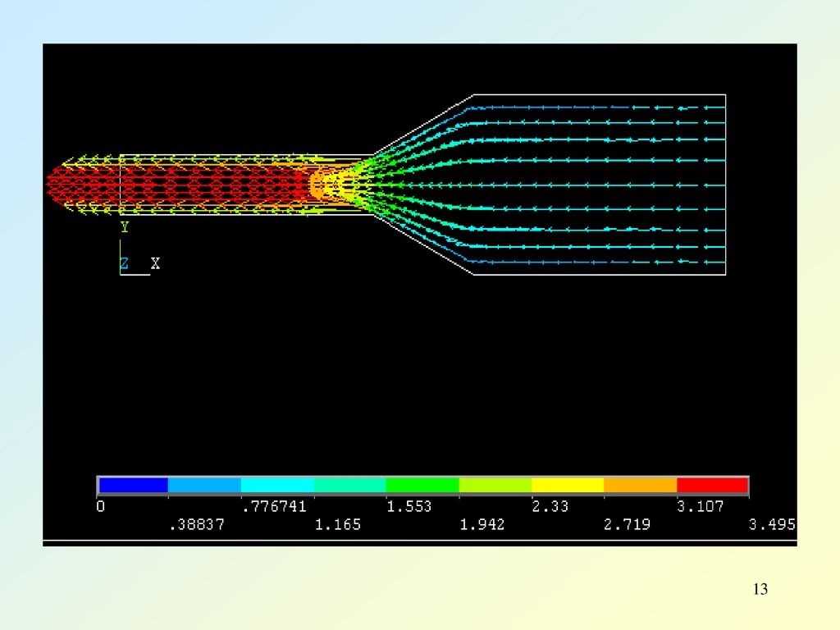Viewport: 840px width, 630px height.
Task: Click the Z axis label
Action: point(125,263)
